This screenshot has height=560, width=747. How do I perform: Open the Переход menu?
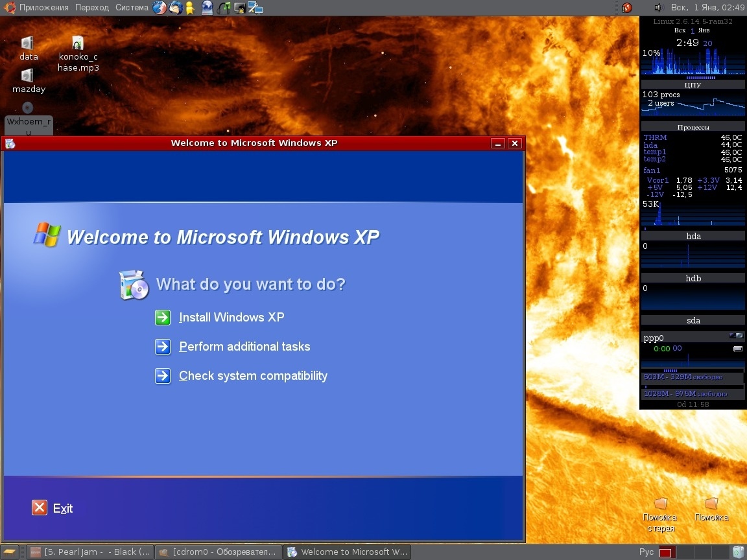click(92, 8)
